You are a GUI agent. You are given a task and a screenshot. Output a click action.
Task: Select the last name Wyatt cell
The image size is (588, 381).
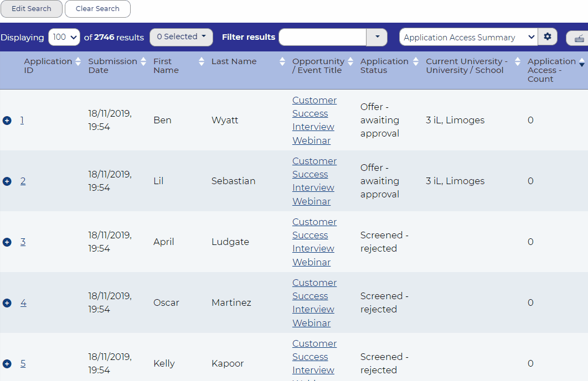click(x=225, y=120)
